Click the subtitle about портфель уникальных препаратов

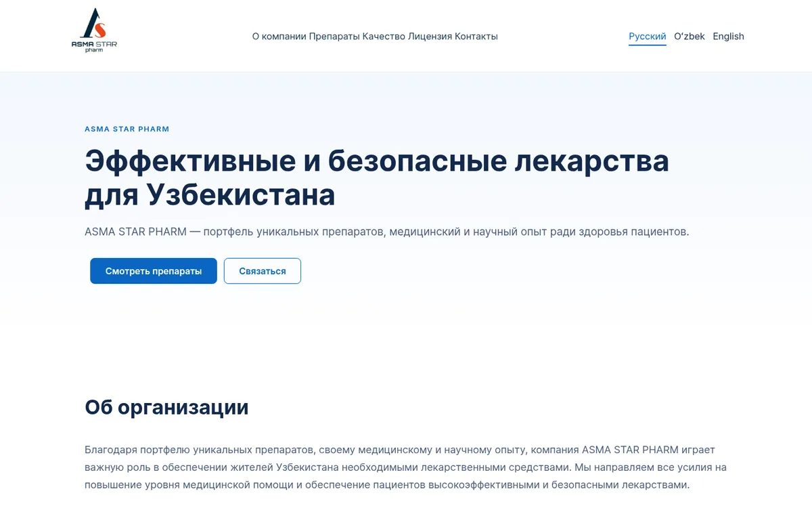coord(387,232)
